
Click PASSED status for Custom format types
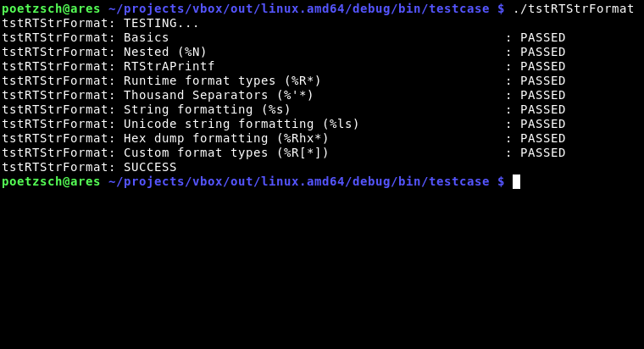542,152
